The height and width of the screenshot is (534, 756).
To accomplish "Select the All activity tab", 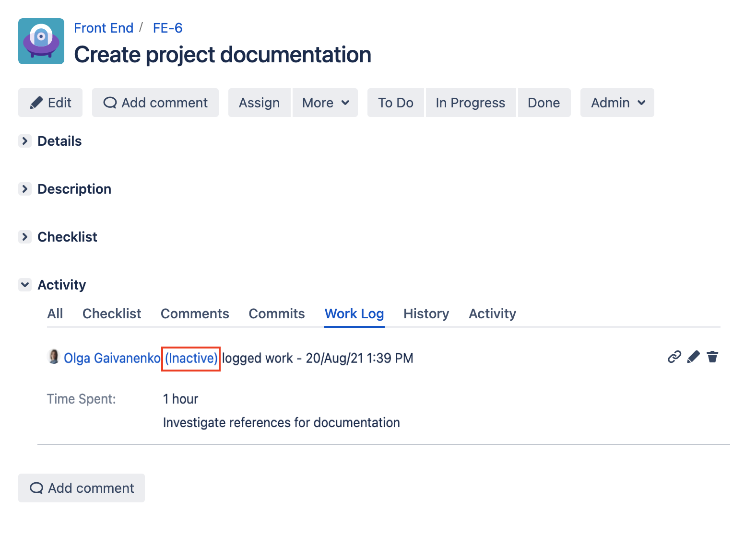I will [55, 313].
